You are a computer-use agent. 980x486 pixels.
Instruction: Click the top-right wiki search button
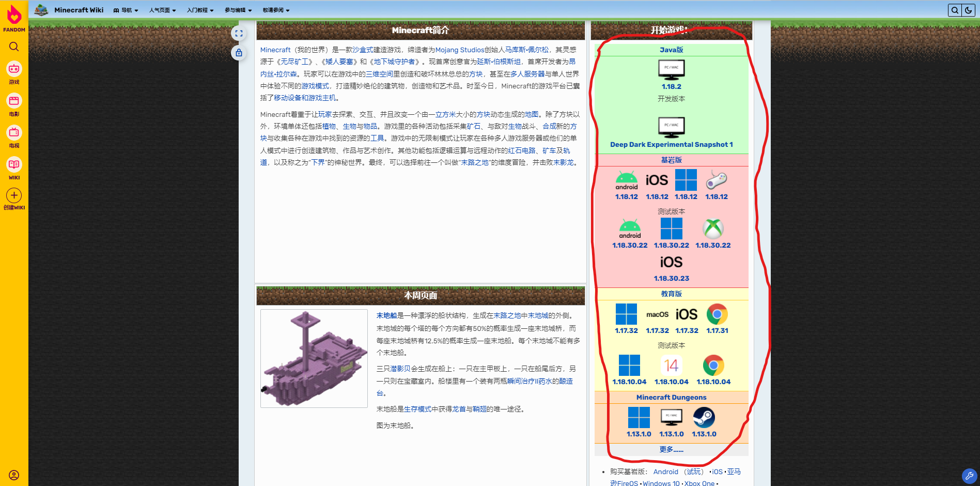(955, 10)
